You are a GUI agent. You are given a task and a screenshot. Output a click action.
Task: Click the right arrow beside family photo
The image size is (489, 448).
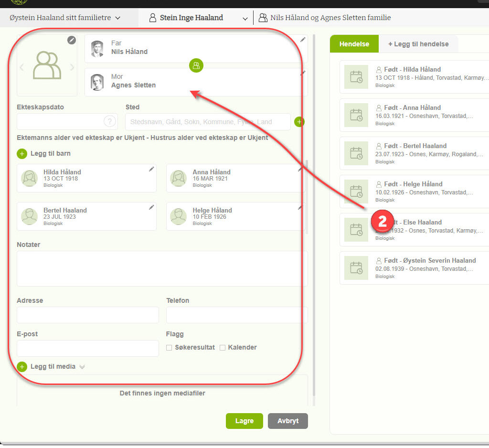click(x=73, y=68)
